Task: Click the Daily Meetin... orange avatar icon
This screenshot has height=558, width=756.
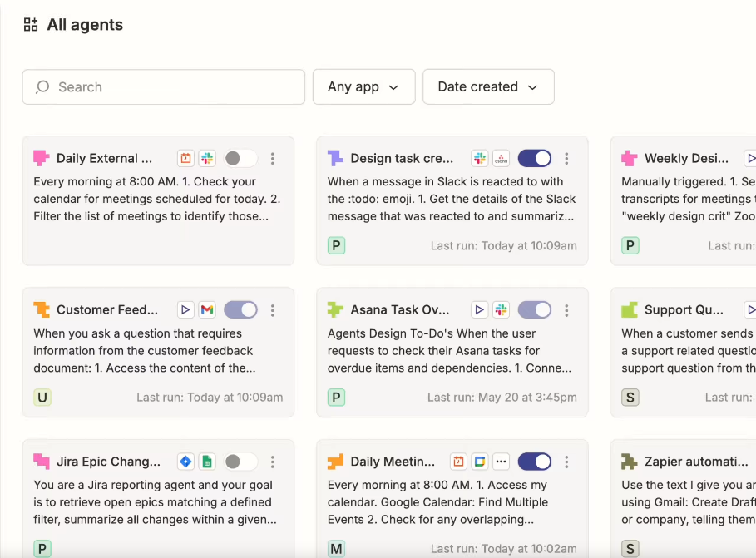Action: click(x=335, y=462)
